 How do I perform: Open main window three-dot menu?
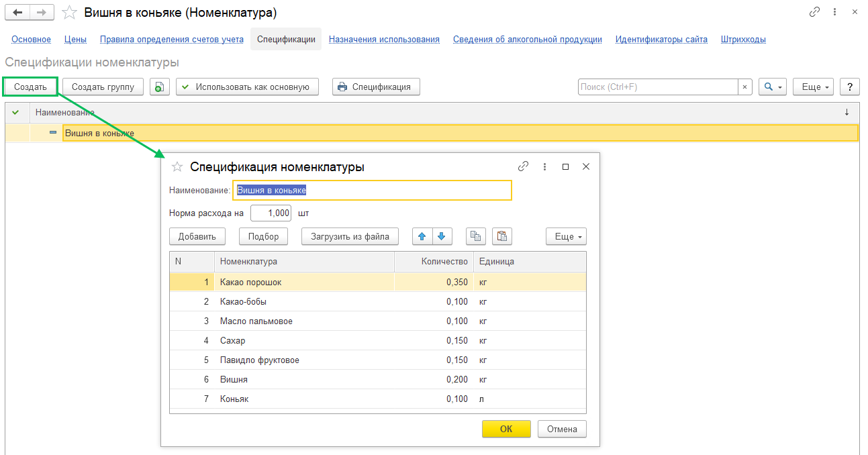point(835,12)
